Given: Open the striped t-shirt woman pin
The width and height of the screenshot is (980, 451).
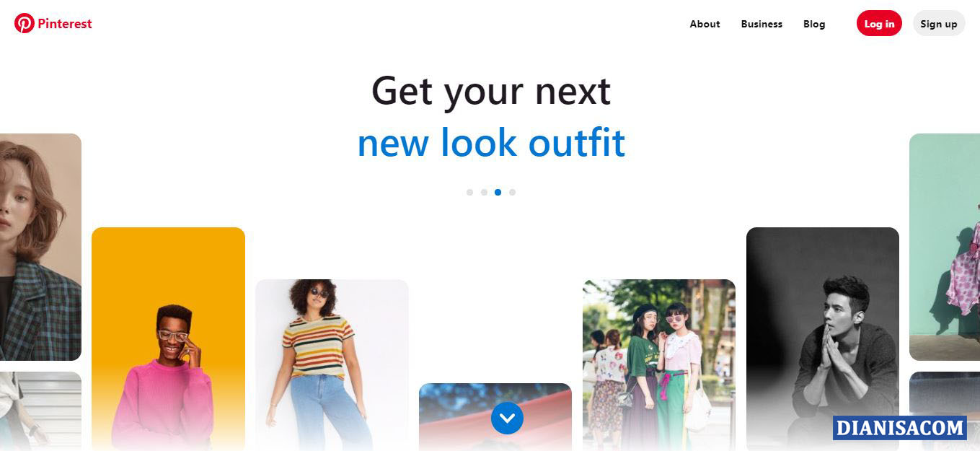Looking at the screenshot, I should click(x=332, y=365).
